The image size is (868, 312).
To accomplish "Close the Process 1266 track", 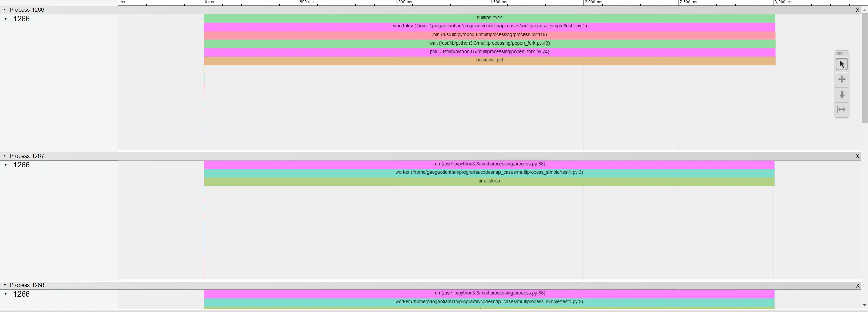I will pos(858,10).
